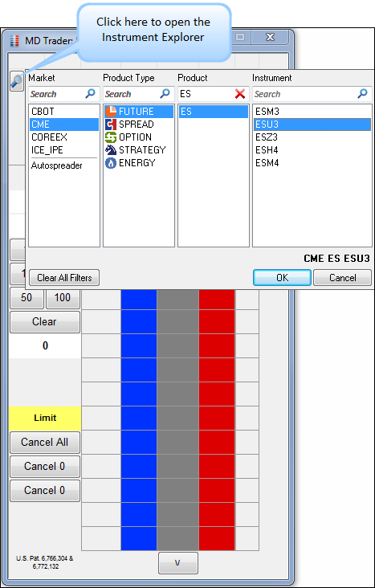375x588 pixels.
Task: Choose the ENERGY flame icon
Action: coord(111,163)
